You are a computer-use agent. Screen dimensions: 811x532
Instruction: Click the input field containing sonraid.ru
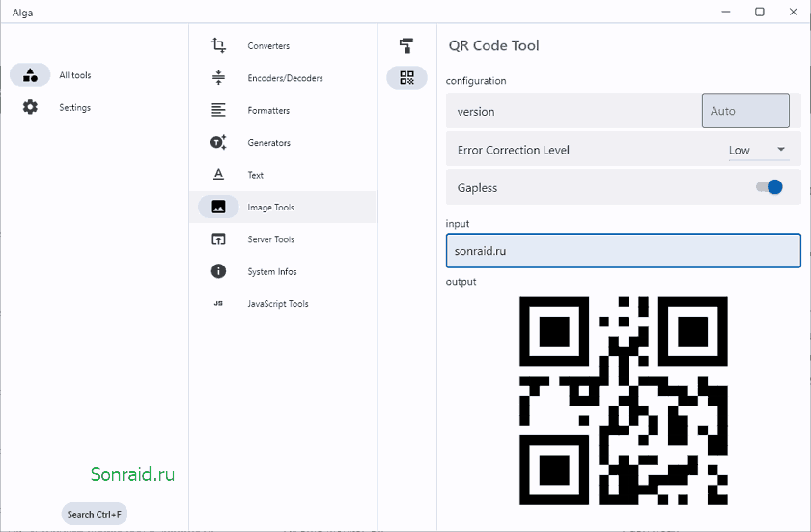click(624, 251)
